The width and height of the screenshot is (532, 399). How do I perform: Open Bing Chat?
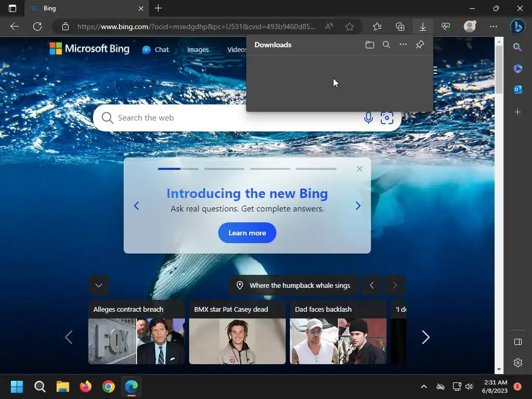point(155,49)
